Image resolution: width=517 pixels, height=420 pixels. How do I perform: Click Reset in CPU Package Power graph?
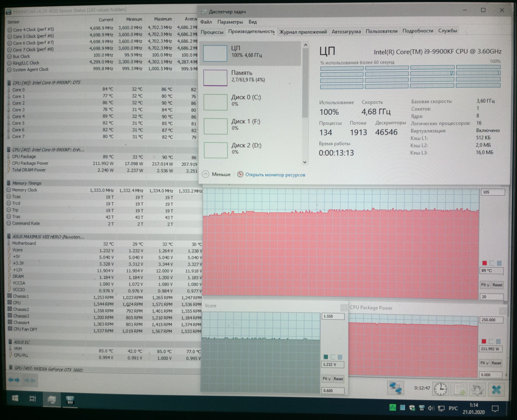pos(496,363)
